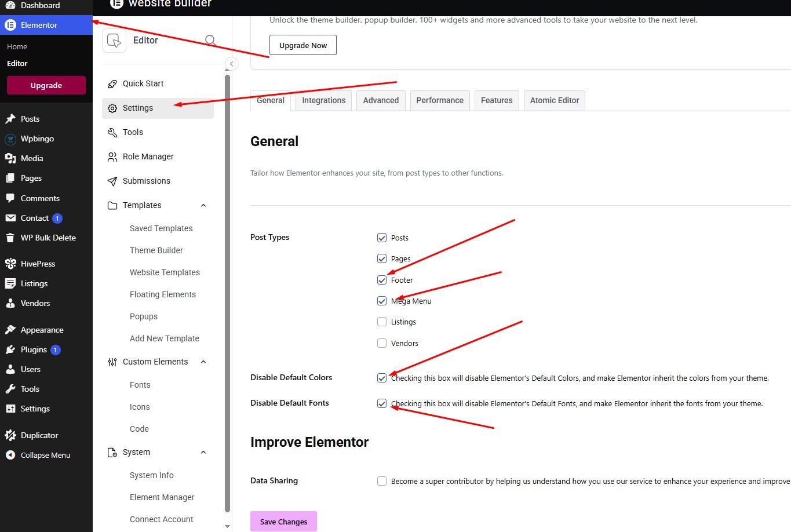Collapse the Templates section chevron
The height and width of the screenshot is (532, 791).
203,205
